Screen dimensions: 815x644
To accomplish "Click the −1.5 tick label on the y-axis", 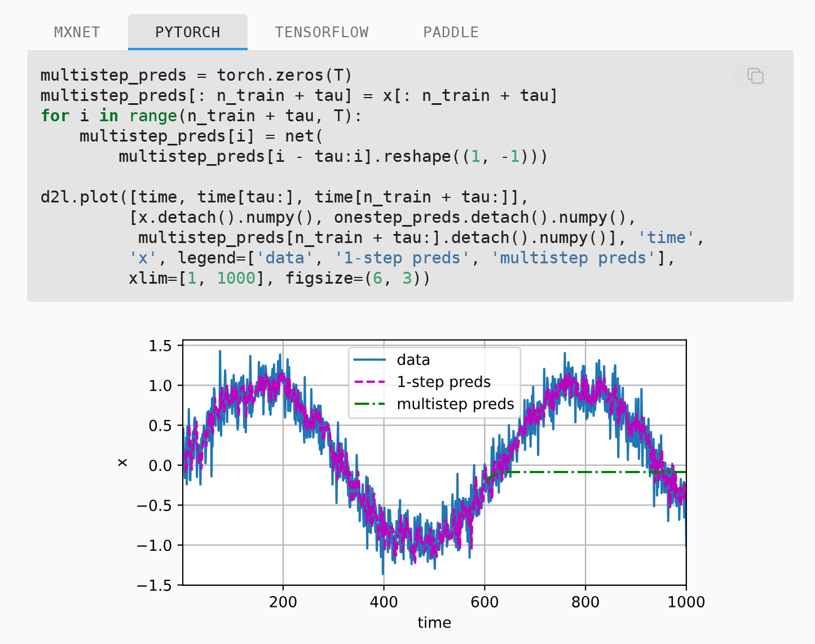I will pos(154,585).
